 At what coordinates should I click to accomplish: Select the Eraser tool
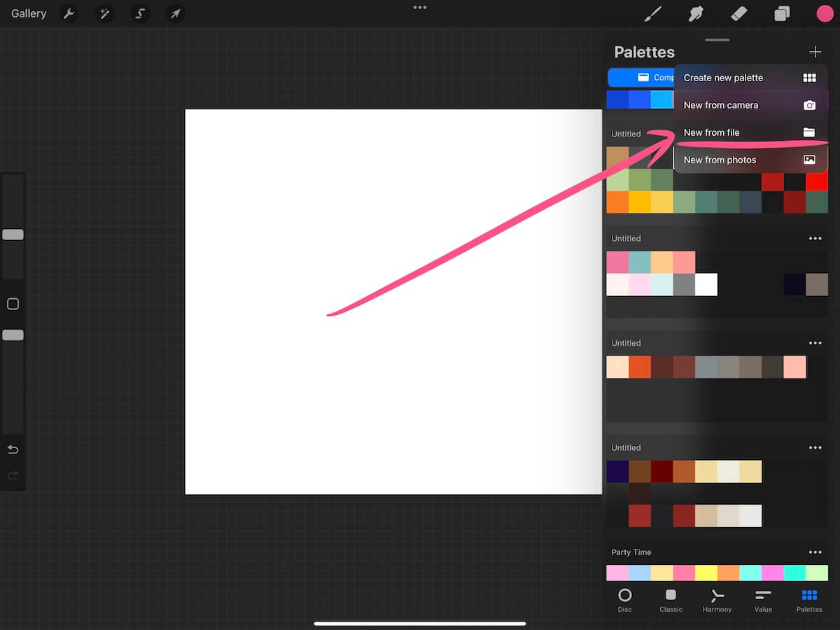point(738,13)
